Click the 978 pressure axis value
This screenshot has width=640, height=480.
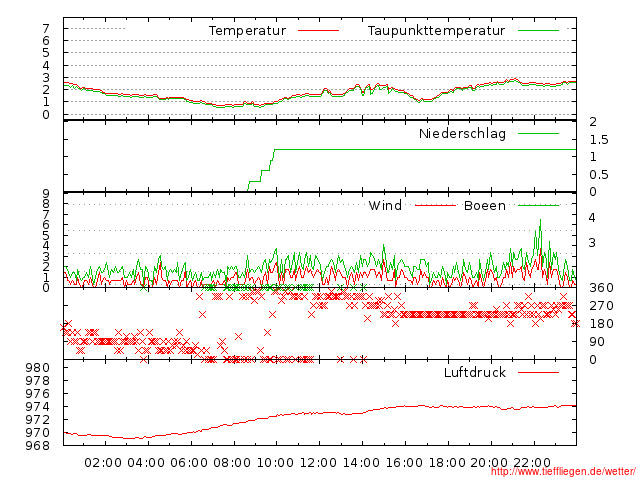coord(38,381)
